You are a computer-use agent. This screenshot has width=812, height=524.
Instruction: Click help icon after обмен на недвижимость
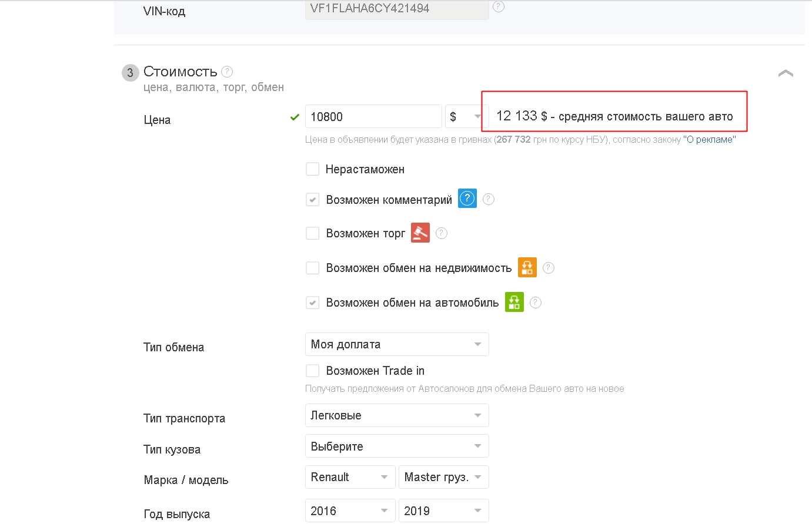click(549, 268)
